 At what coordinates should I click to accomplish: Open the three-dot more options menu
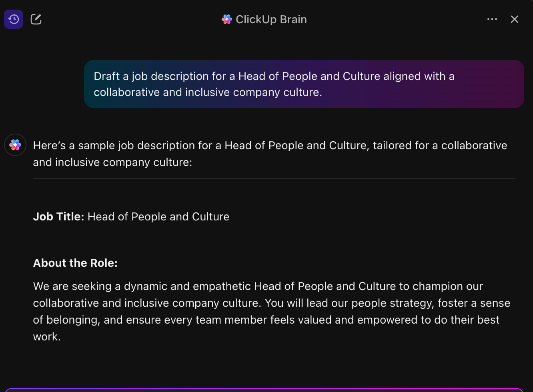click(492, 19)
